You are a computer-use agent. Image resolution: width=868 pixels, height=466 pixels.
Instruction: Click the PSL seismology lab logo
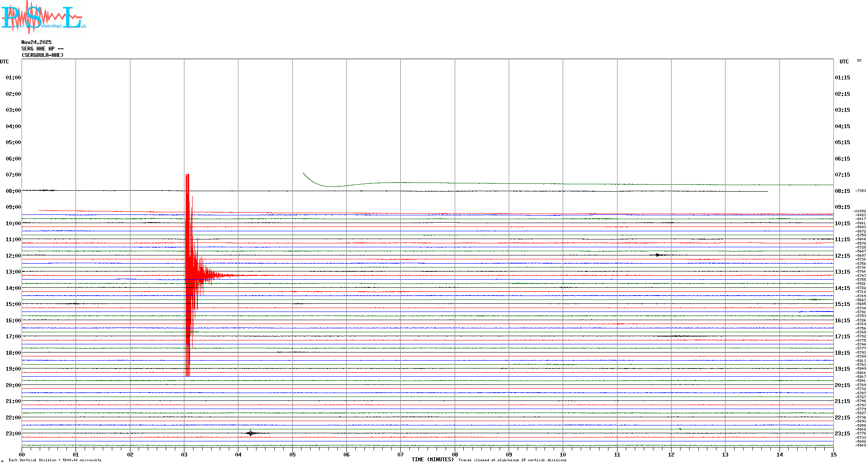(x=43, y=17)
